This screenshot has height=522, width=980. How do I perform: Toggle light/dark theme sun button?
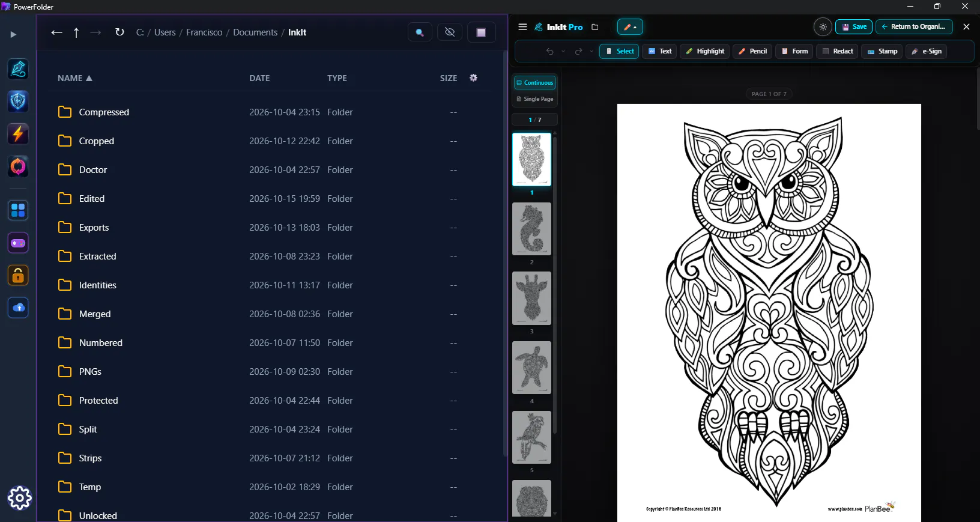tap(823, 27)
